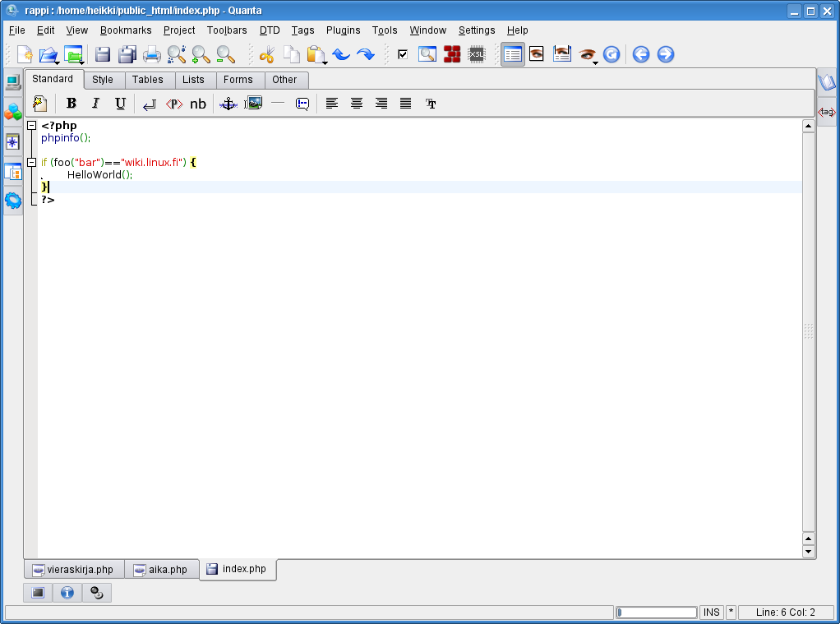Click the printer icon to print
The width and height of the screenshot is (840, 624).
[152, 55]
